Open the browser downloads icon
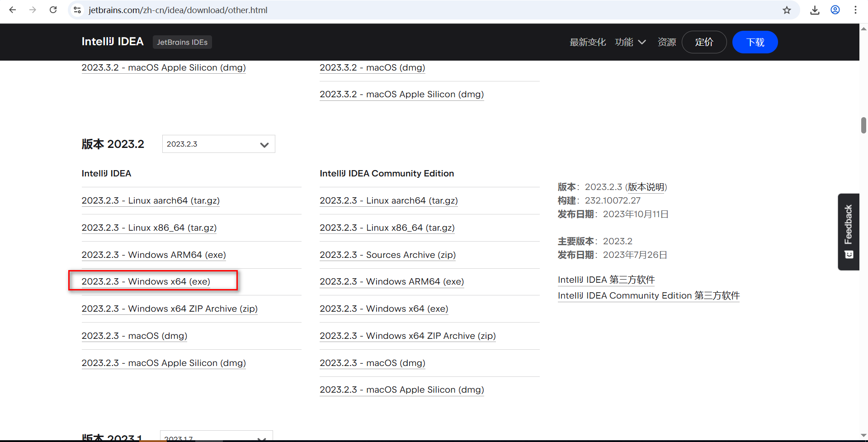 click(815, 10)
